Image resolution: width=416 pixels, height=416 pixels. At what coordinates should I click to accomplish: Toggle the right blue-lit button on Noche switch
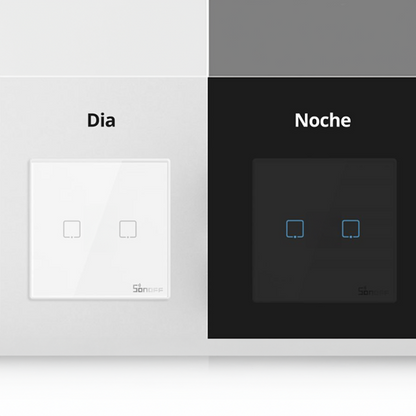click(351, 229)
